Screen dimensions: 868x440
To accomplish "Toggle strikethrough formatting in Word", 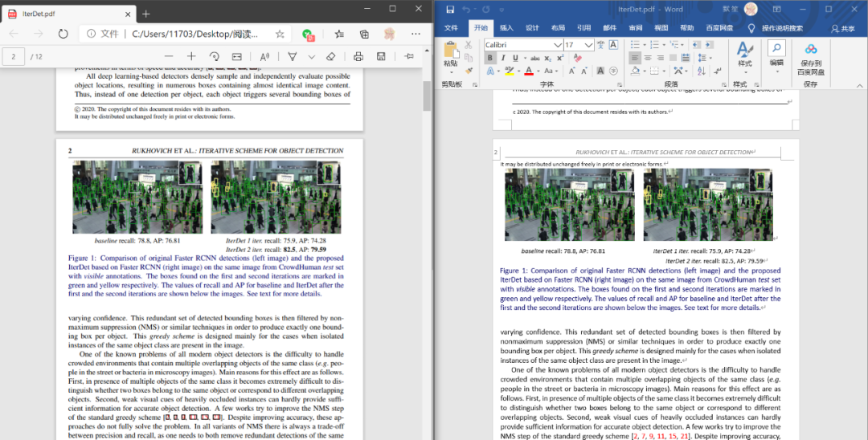I will [534, 58].
